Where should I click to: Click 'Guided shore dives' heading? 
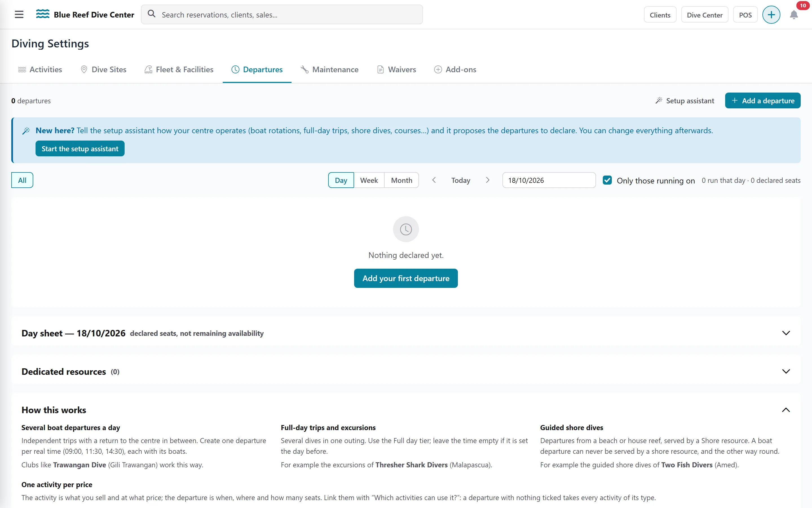point(572,428)
